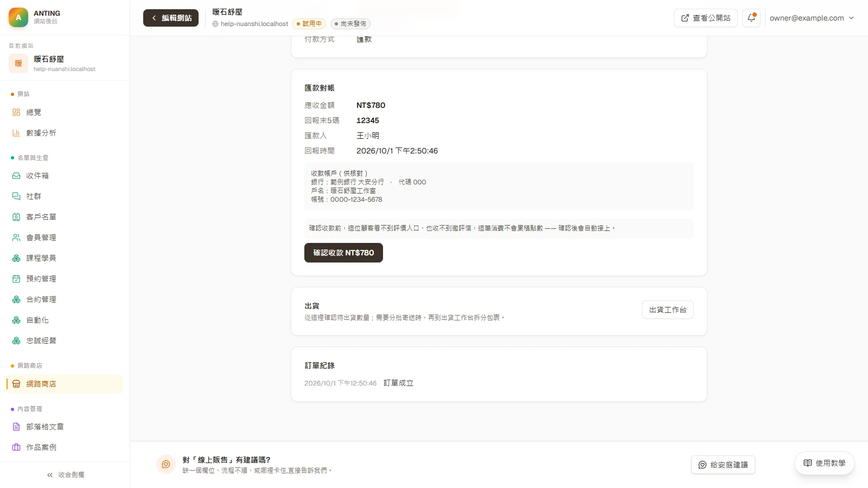Open 會員管理 users icon

pos(16,237)
